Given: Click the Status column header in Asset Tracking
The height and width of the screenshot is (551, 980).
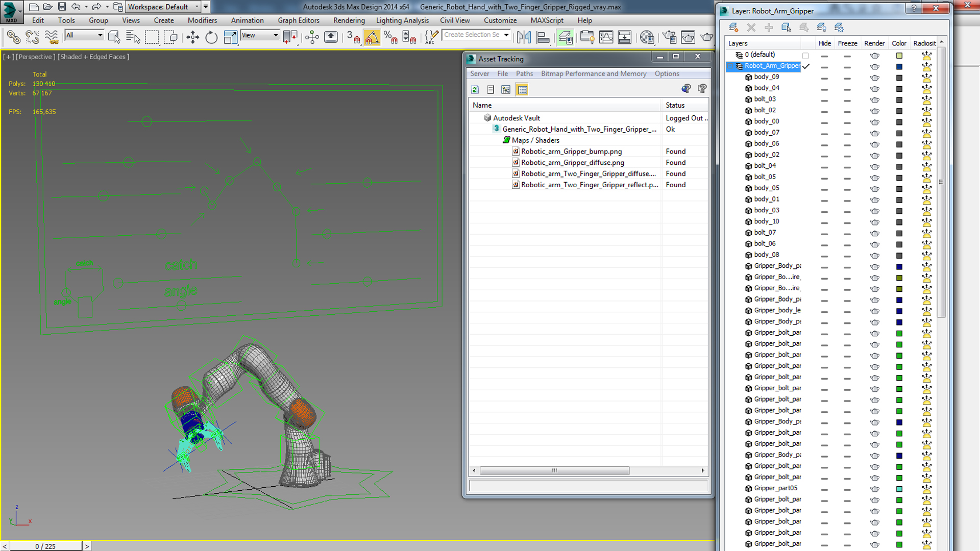Looking at the screenshot, I should (x=685, y=105).
